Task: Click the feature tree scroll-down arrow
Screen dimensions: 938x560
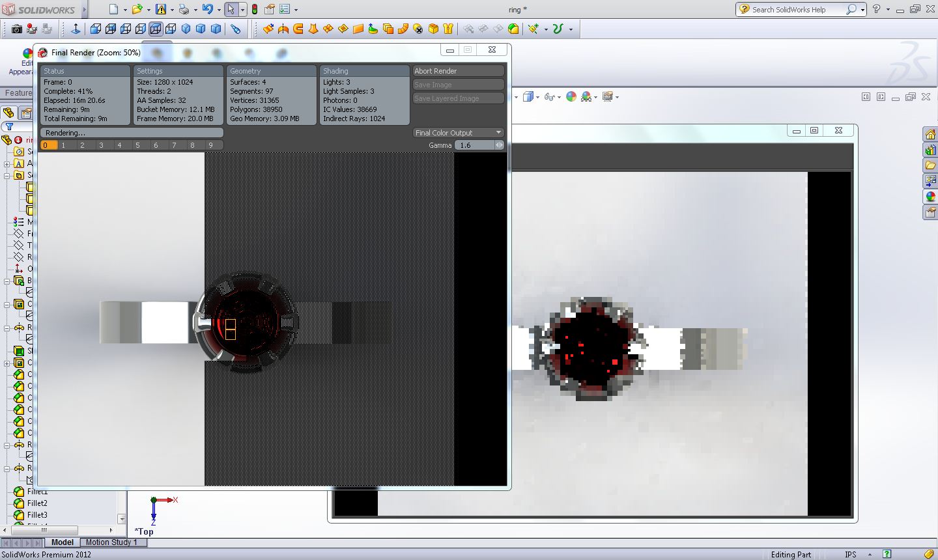Action: 122,519
